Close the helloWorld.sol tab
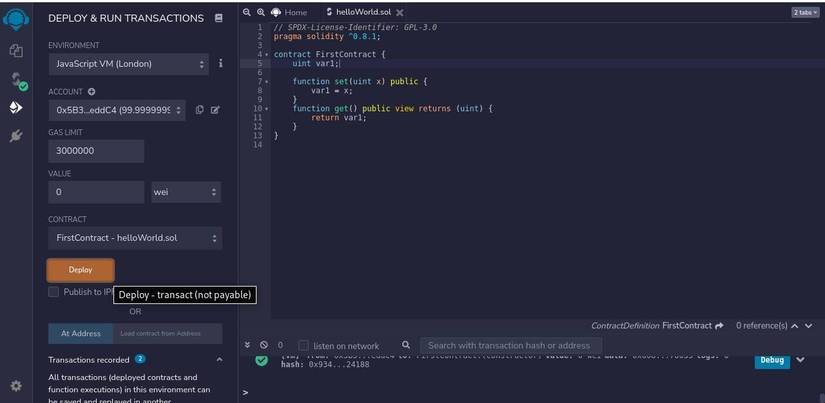 tap(400, 12)
